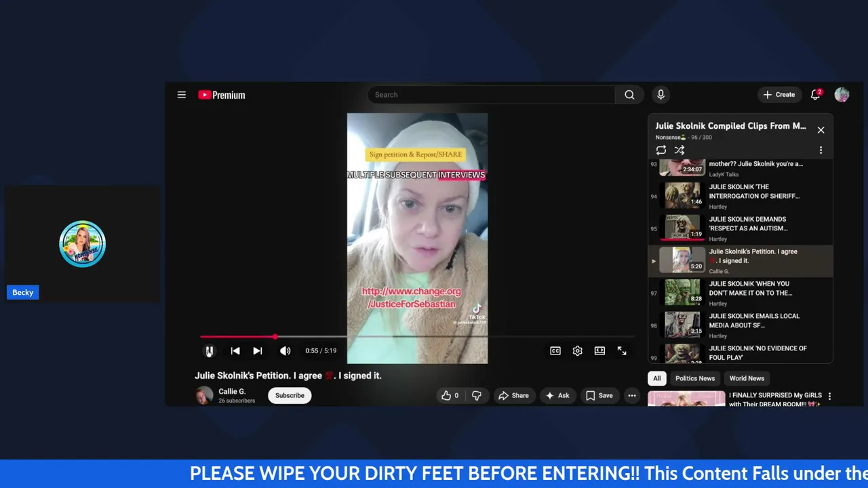
Task: Save video to playlist
Action: tap(599, 396)
